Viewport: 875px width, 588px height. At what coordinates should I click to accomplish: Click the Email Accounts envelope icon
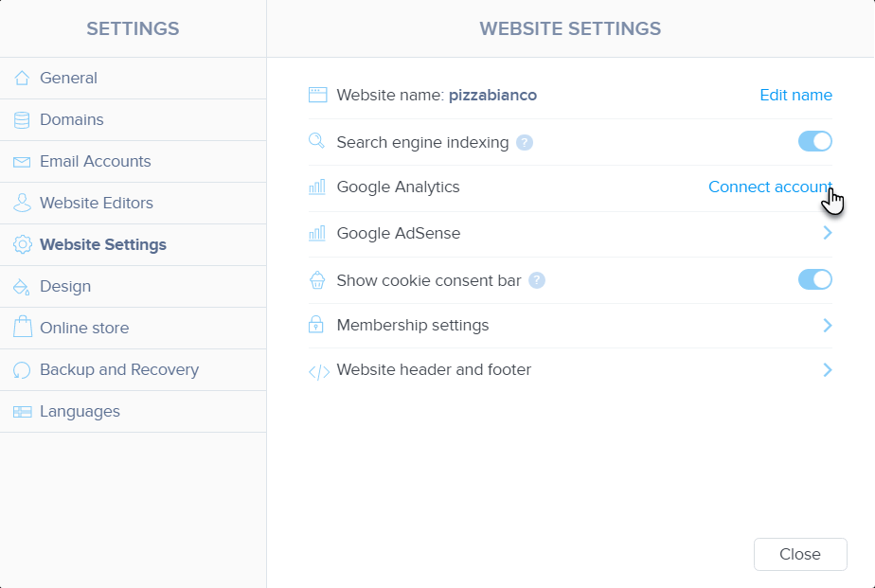tap(22, 162)
